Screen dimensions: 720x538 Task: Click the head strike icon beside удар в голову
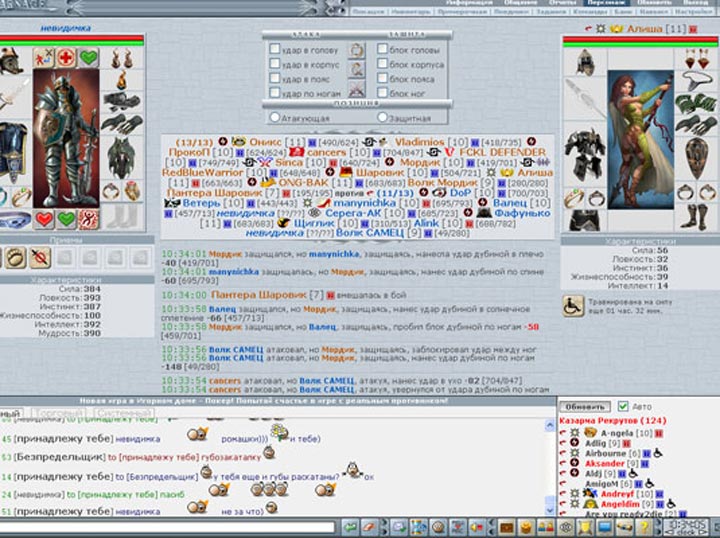pyautogui.click(x=356, y=50)
